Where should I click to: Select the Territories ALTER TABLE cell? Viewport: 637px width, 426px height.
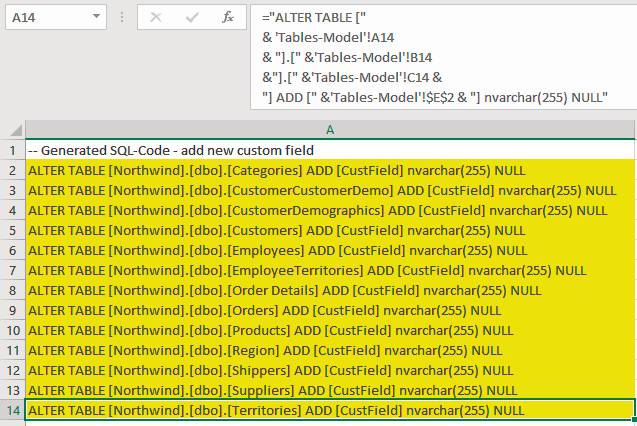[330, 410]
